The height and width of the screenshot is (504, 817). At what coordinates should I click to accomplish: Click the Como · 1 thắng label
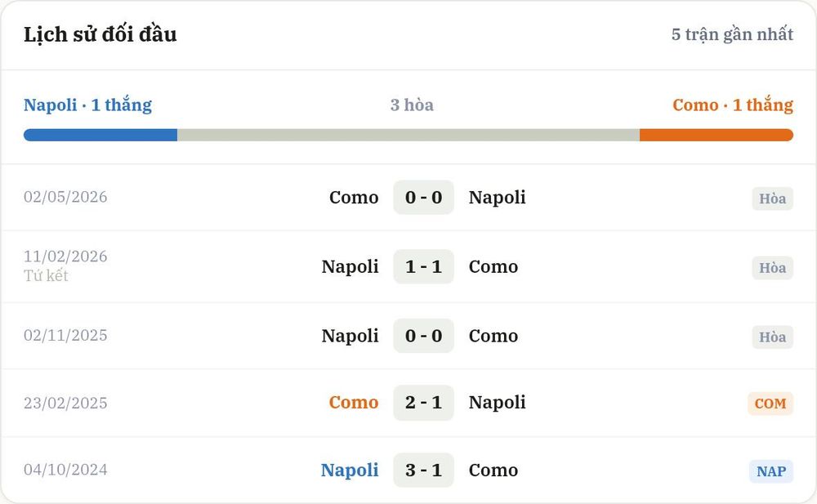pos(733,105)
